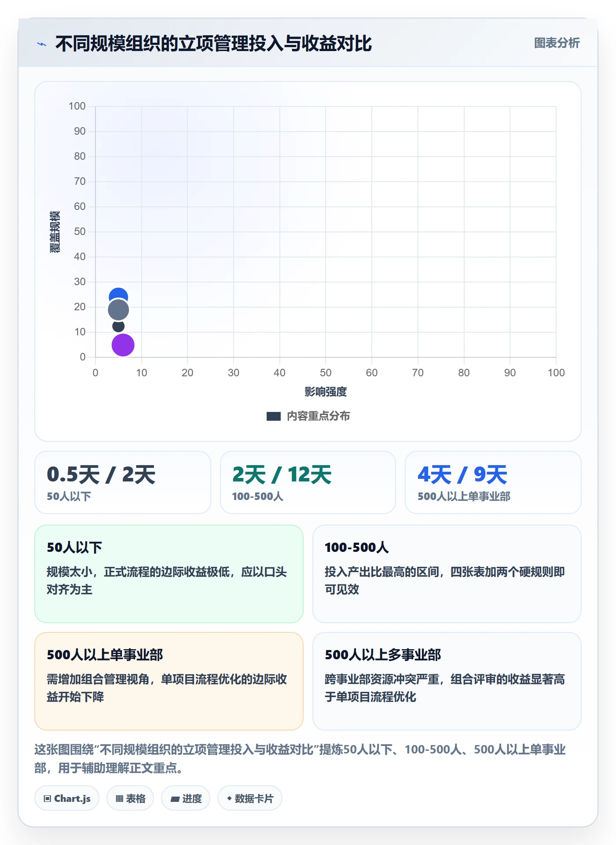
Task: Click the 内容重点分布 legend text
Action: pyautogui.click(x=318, y=416)
